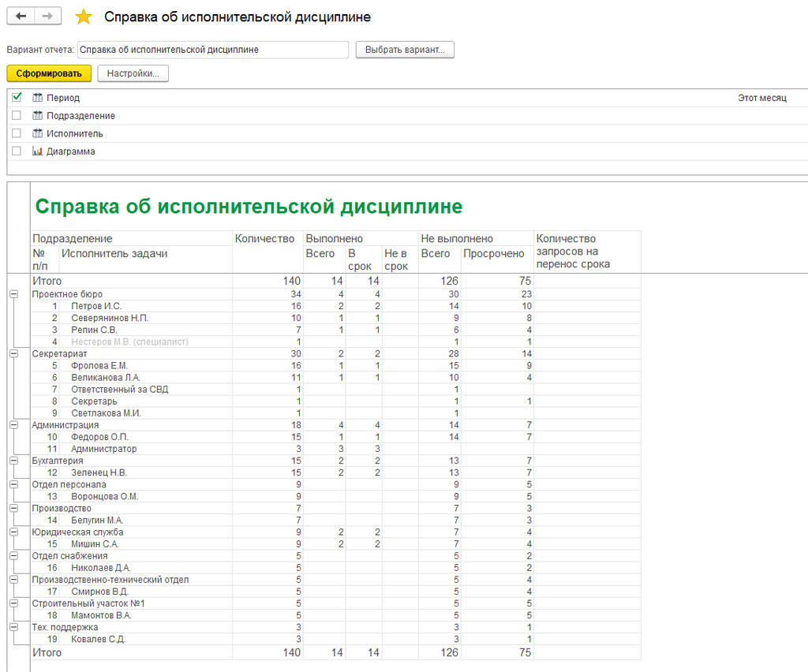
Task: Click the Выбрать вариант... button
Action: pyautogui.click(x=405, y=50)
